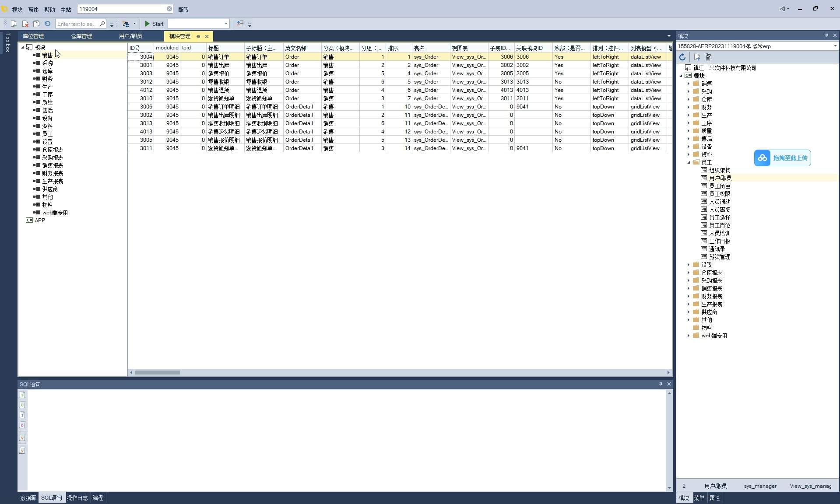Viewport: 840px width, 504px height.
Task: Click the copy icon beside the refresh button
Action: 709,57
